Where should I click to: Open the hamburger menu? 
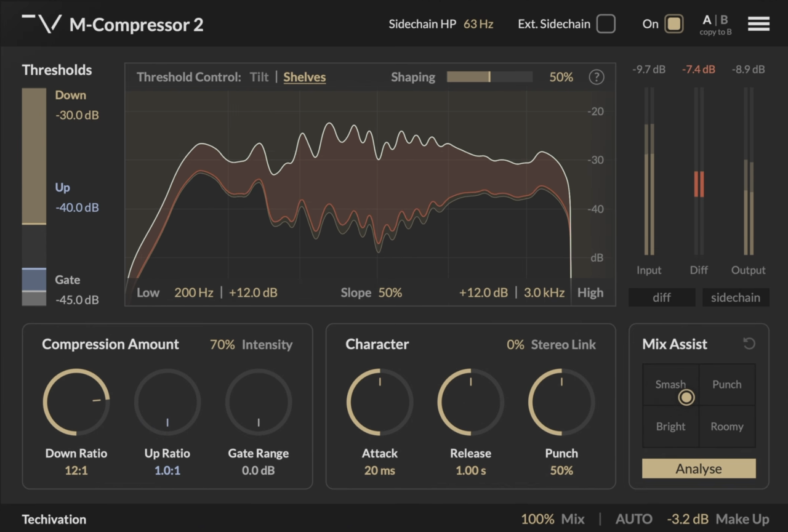[758, 24]
